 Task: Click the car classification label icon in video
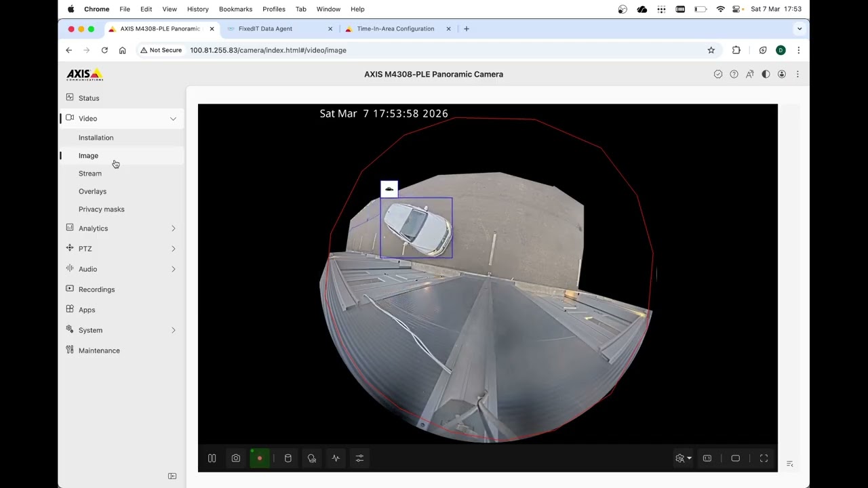point(389,189)
